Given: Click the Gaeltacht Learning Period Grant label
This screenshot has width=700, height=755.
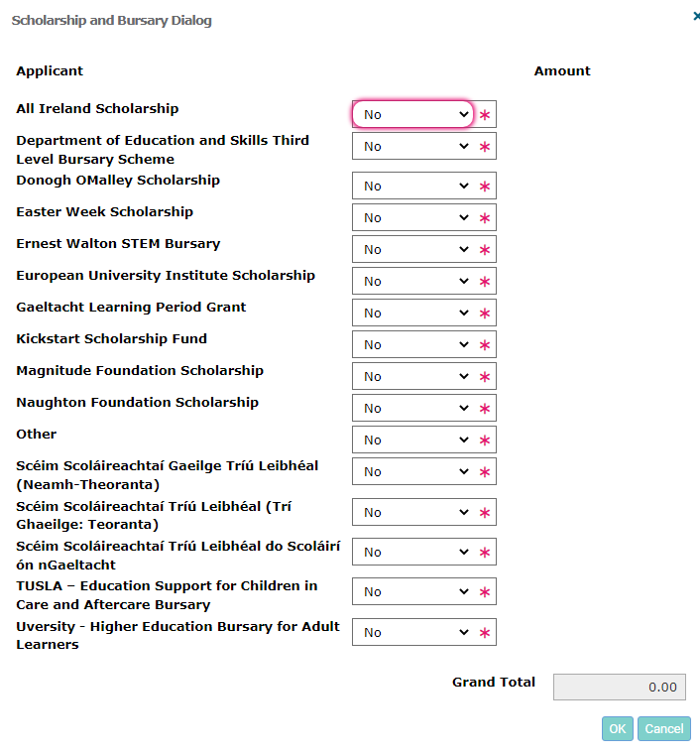Looking at the screenshot, I should point(131,308).
